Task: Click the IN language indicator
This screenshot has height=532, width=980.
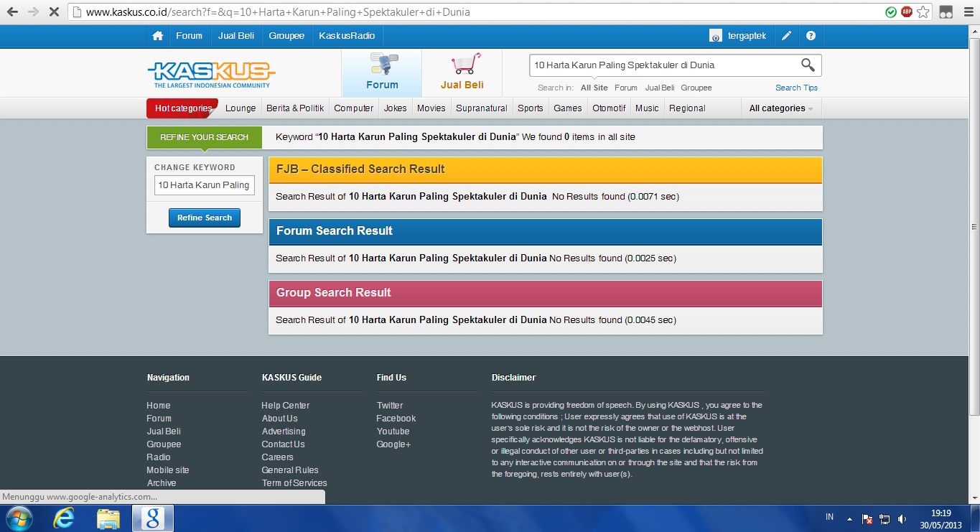Action: (829, 517)
